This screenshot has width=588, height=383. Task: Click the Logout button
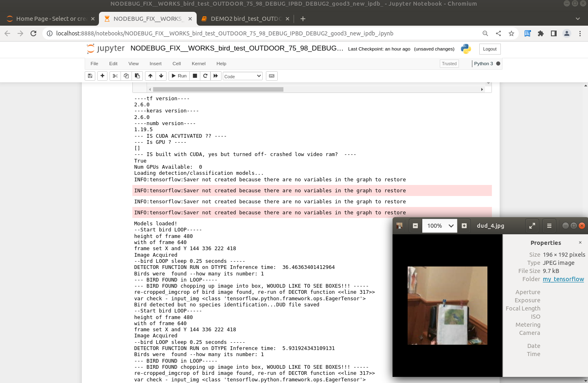click(489, 49)
